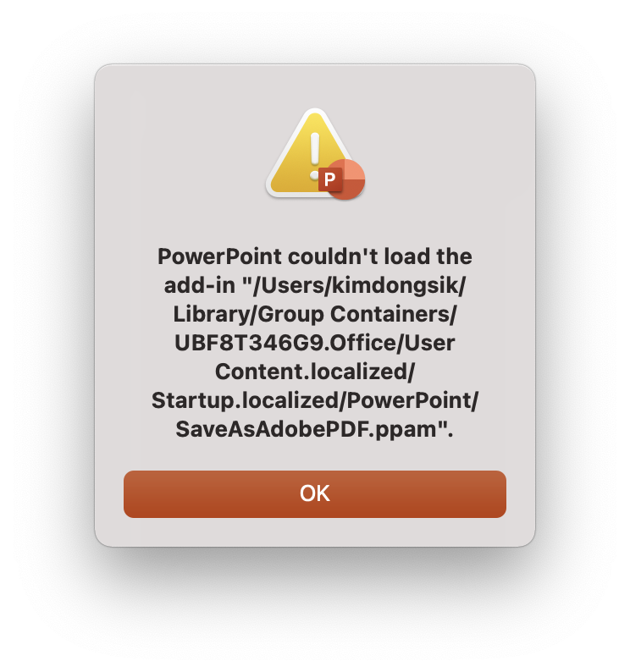Click the white letter P on the red square
The image size is (630, 672).
point(329,179)
